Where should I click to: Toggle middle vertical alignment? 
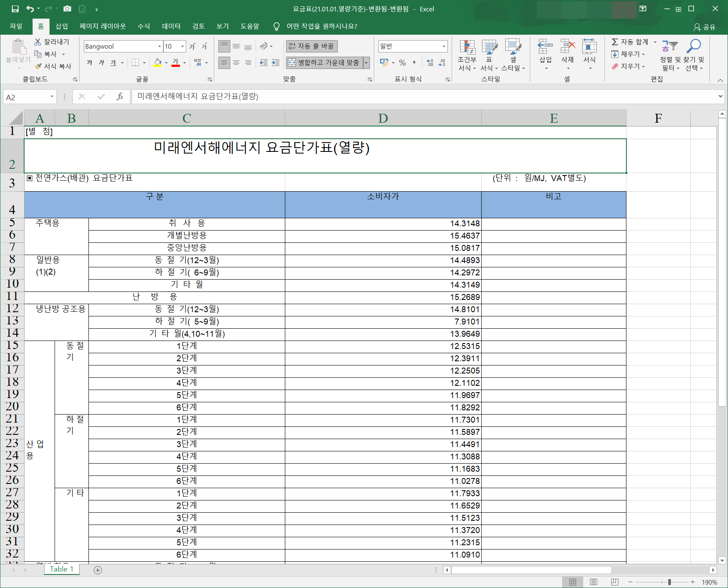(236, 46)
